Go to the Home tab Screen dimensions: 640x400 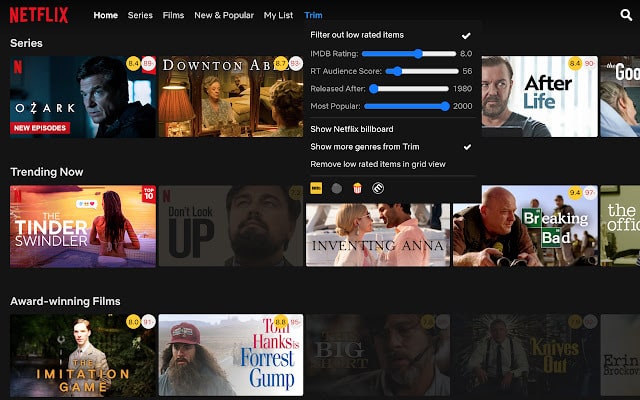106,15
